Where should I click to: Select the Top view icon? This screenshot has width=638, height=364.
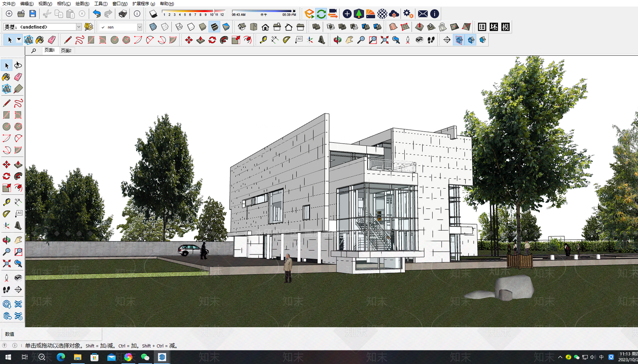point(254,27)
